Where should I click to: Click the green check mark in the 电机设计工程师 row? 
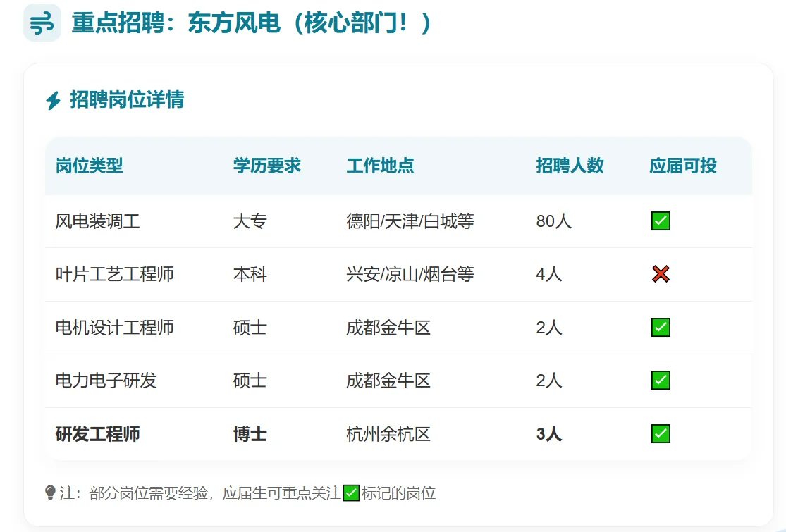(661, 328)
